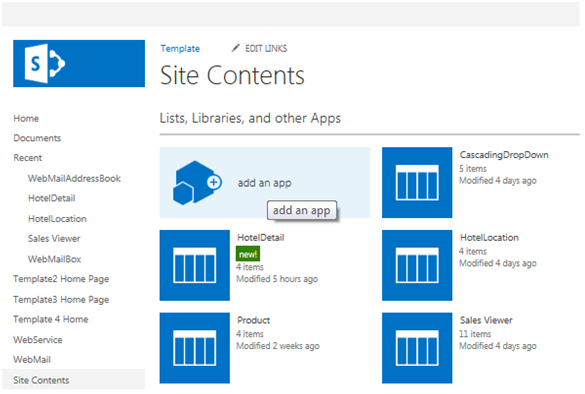Open the Product list tile icon

click(x=194, y=348)
